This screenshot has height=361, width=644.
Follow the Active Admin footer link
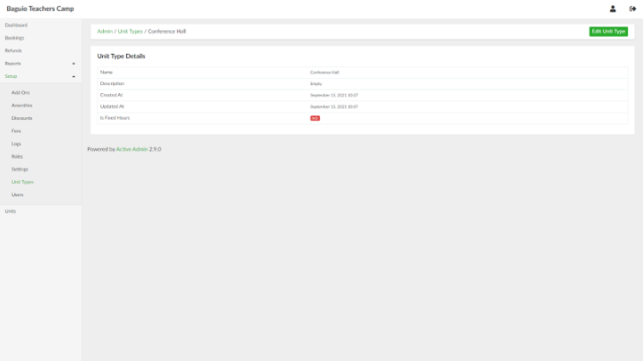pyautogui.click(x=132, y=149)
